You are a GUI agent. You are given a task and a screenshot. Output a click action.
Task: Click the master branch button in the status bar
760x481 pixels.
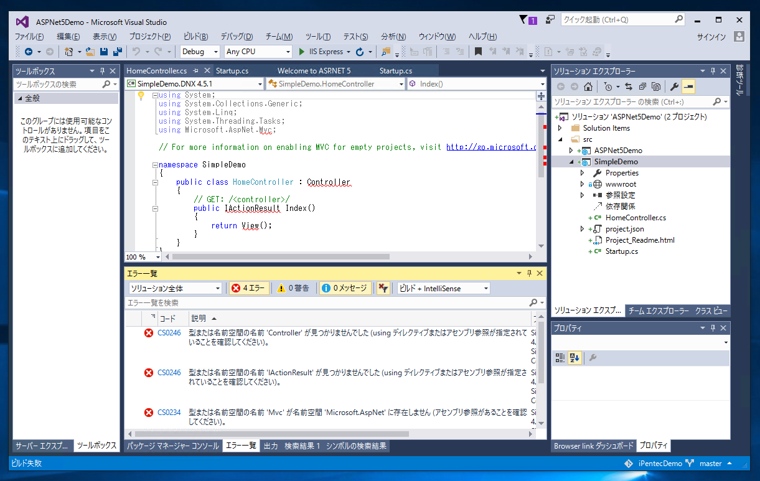(709, 464)
